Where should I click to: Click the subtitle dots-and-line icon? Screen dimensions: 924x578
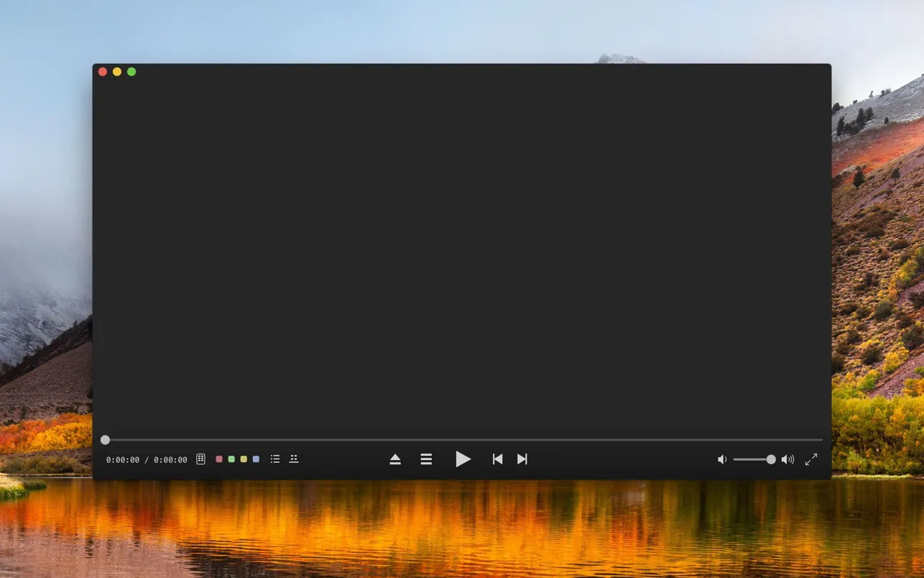coord(294,459)
